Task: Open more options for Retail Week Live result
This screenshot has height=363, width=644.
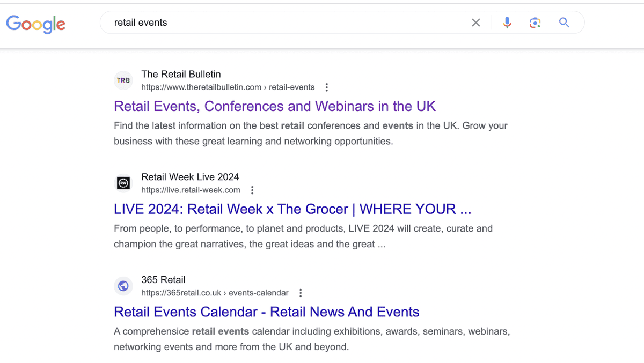Action: (x=252, y=190)
